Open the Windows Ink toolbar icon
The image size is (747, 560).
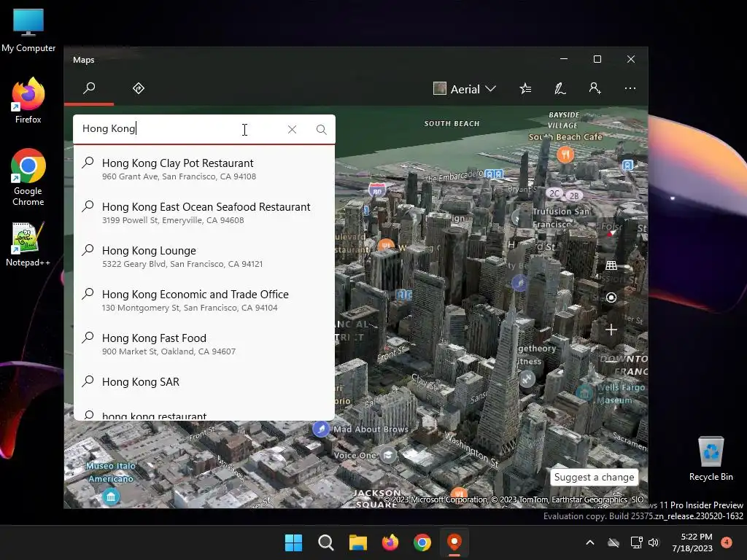pos(560,88)
